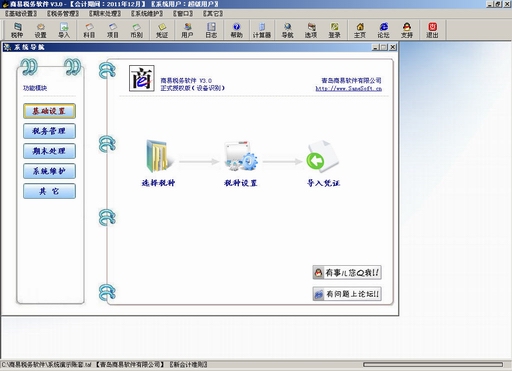Image resolution: width=512 pixels, height=371 pixels.
Task: Open the 【税务管理】 menu
Action: pyautogui.click(x=63, y=14)
